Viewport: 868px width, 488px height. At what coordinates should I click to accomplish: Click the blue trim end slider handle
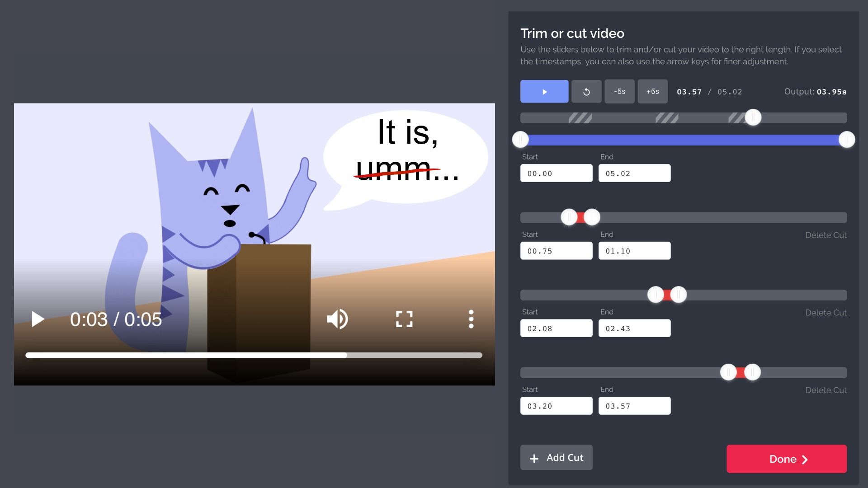[846, 140]
